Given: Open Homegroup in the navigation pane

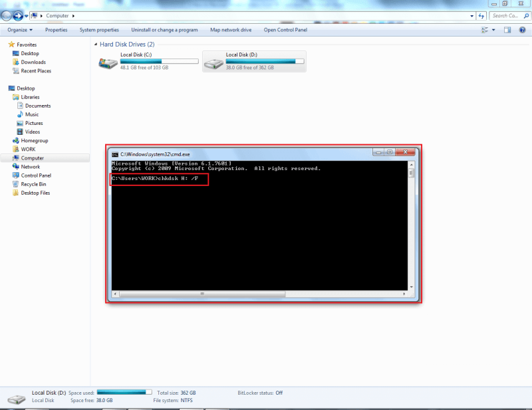Looking at the screenshot, I should (34, 141).
